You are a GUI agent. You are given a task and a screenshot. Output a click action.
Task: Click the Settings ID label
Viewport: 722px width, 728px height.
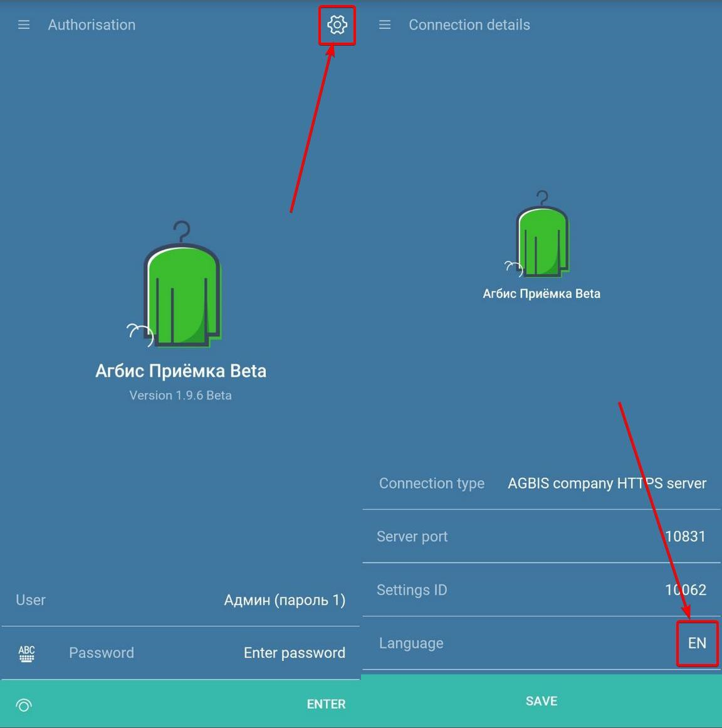click(x=412, y=589)
